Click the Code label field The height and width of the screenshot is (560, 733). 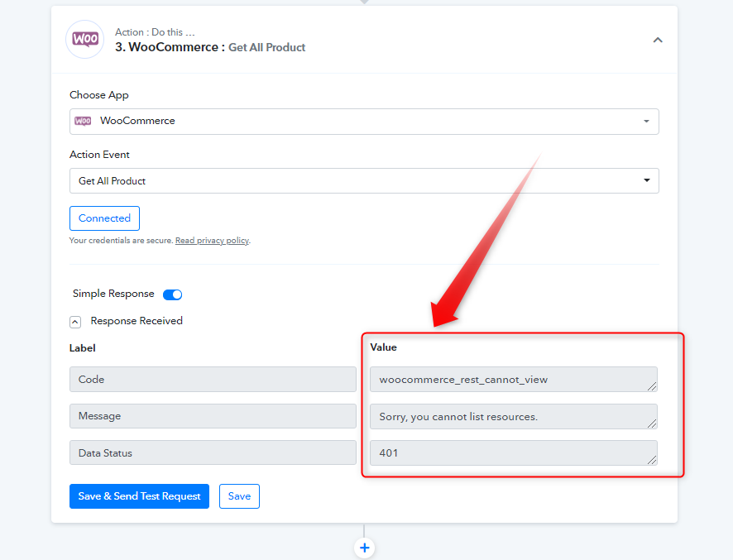click(213, 379)
